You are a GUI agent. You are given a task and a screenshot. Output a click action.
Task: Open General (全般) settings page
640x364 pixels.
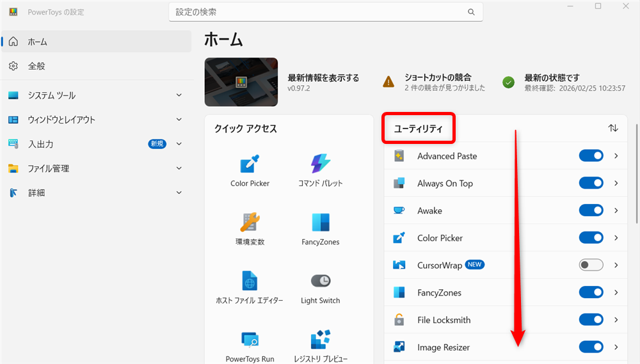(97, 66)
